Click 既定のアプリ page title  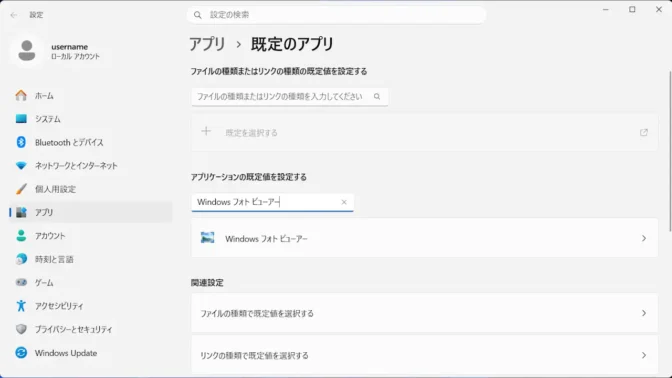(x=292, y=44)
